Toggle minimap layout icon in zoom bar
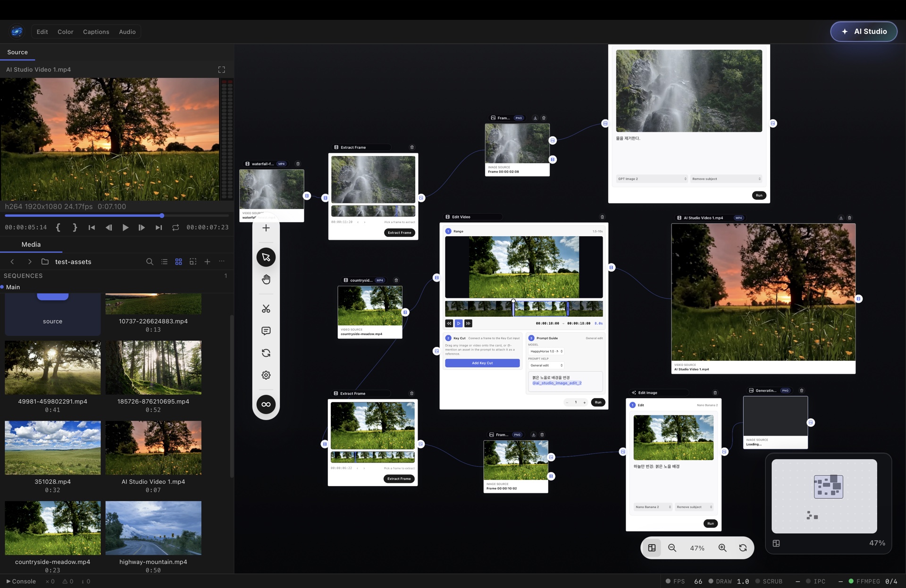The width and height of the screenshot is (906, 588). point(652,548)
